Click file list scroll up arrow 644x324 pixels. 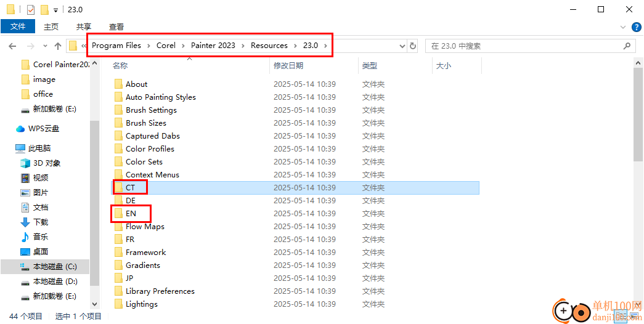click(638, 63)
